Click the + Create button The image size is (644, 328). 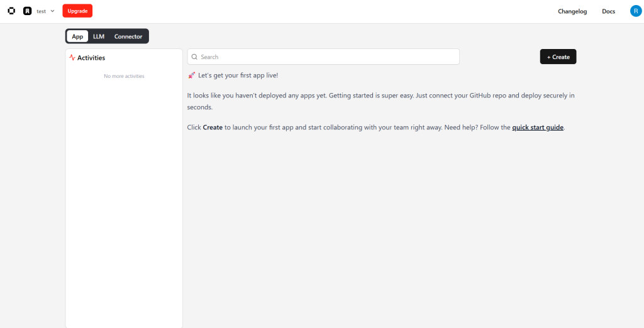pyautogui.click(x=558, y=57)
